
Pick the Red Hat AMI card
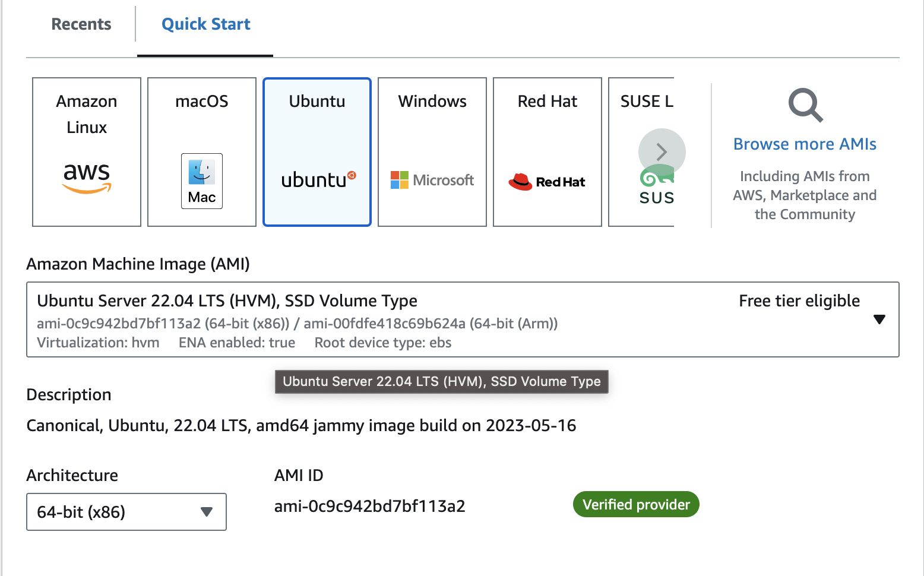548,152
